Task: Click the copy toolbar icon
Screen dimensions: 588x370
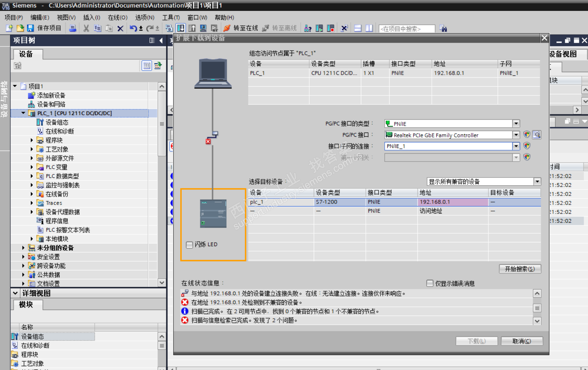Action: point(98,28)
